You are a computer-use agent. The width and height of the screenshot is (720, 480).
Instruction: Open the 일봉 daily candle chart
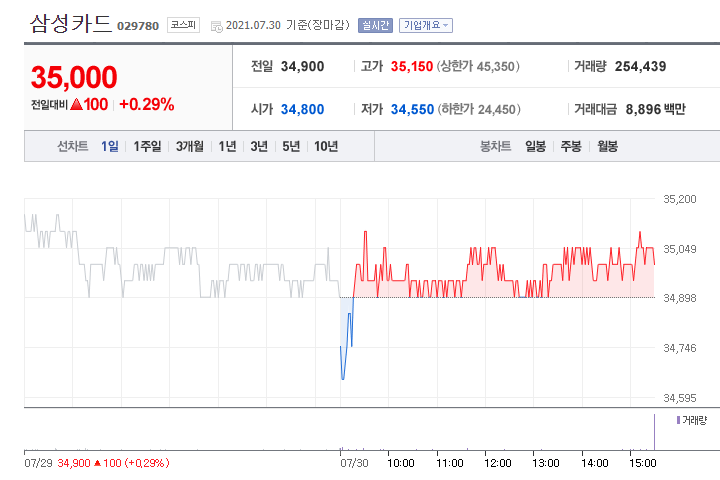[535, 146]
